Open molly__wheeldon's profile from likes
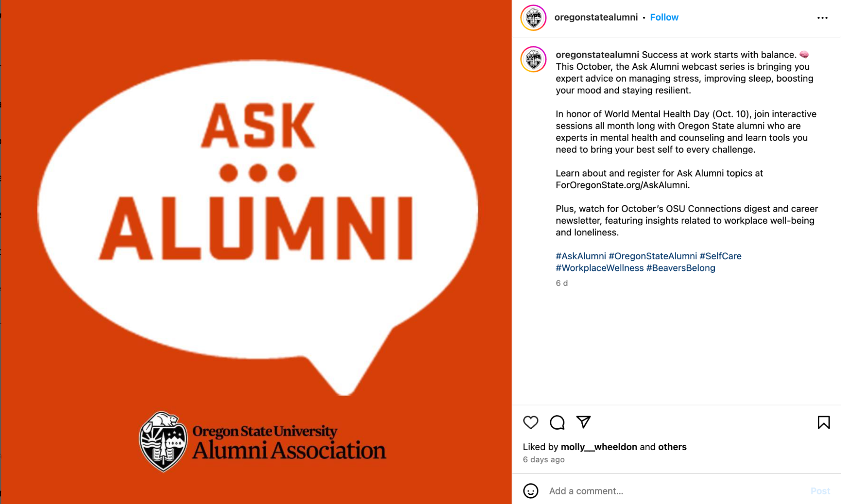The width and height of the screenshot is (841, 504). tap(599, 447)
